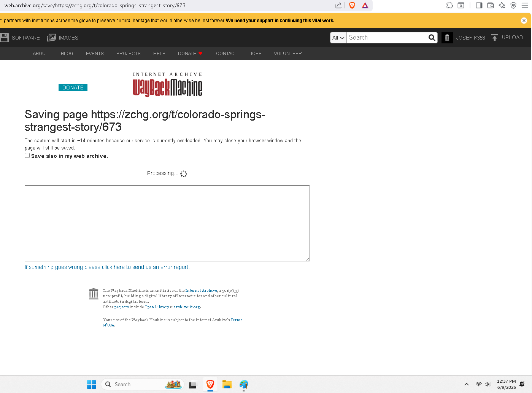Screen dimensions: 532x393
Task: Click the search magnifier button
Action: tap(432, 38)
